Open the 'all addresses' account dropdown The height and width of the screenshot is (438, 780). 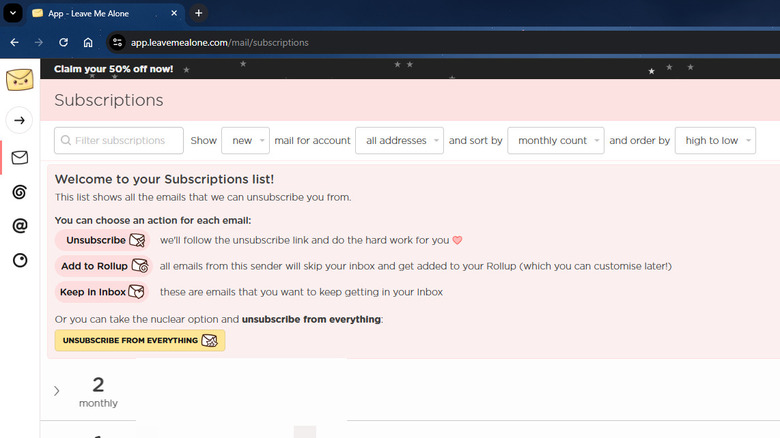coord(399,140)
